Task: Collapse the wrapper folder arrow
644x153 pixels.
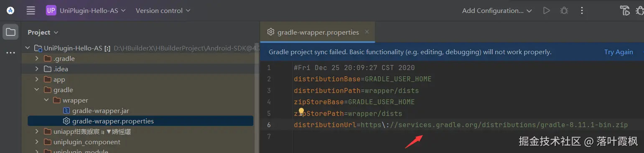Action: (x=46, y=100)
